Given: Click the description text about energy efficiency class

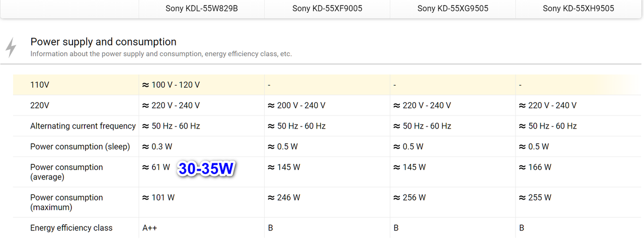Looking at the screenshot, I should [x=161, y=53].
